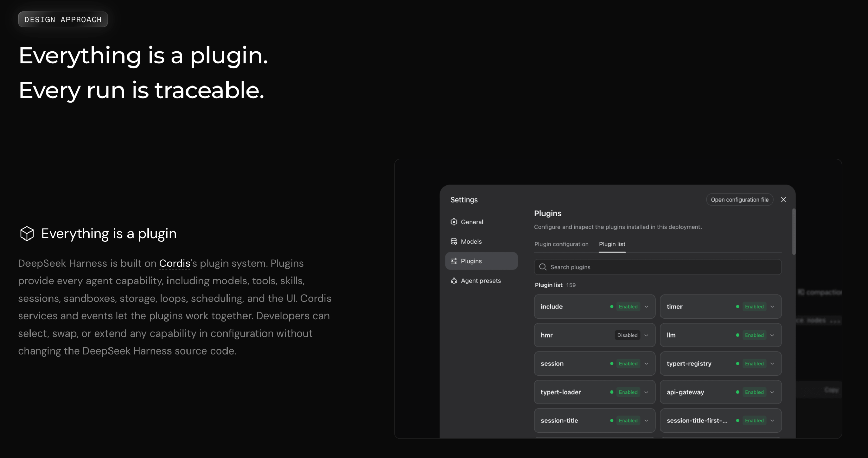Click the Configure and inspect the plugins description
This screenshot has height=458, width=868.
(618, 227)
